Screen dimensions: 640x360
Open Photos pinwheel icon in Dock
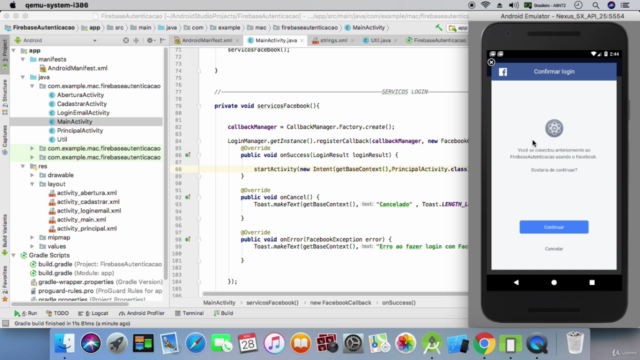[405, 343]
